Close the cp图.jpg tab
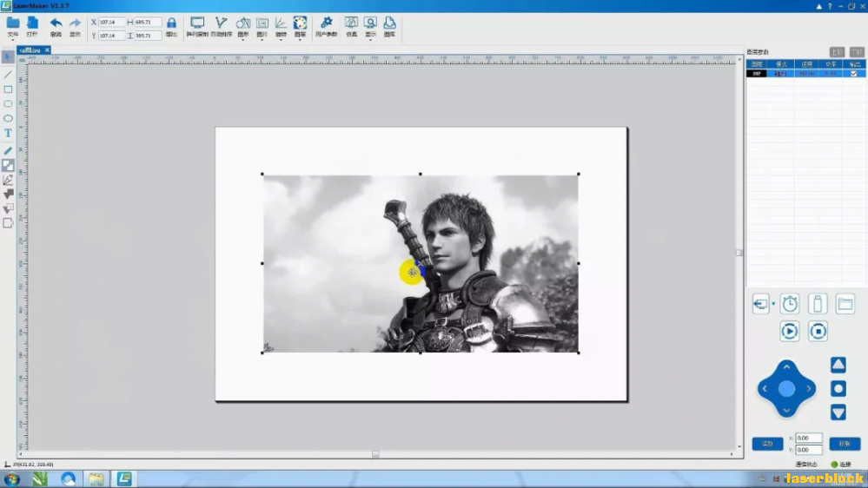Screen dimensions: 868x488 pos(47,50)
